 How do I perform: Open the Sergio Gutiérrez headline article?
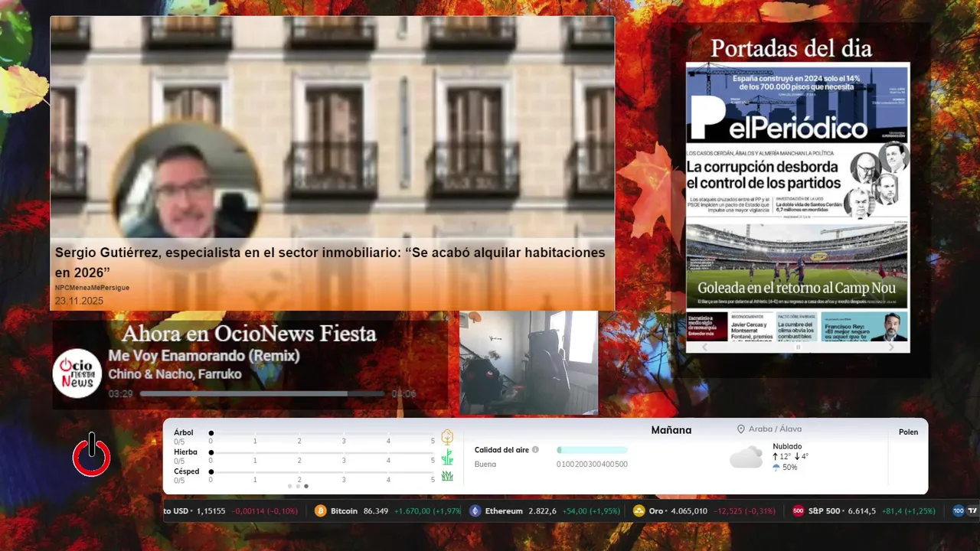[330, 262]
